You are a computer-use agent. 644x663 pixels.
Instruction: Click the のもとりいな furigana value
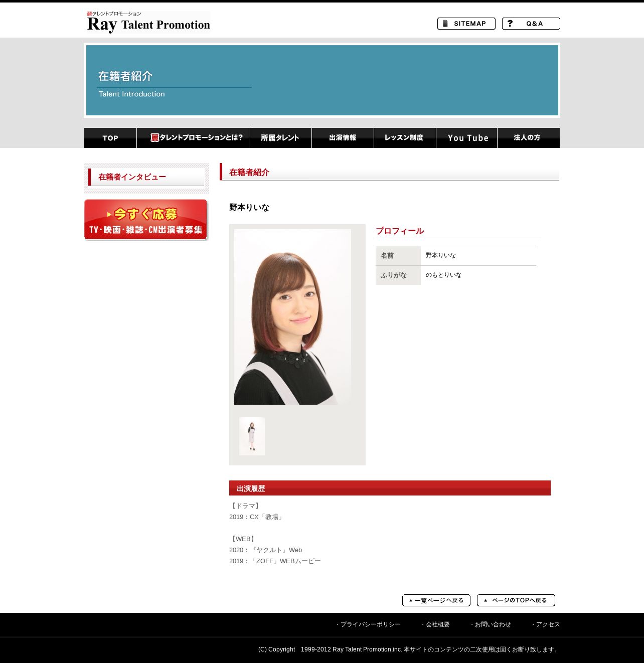444,275
